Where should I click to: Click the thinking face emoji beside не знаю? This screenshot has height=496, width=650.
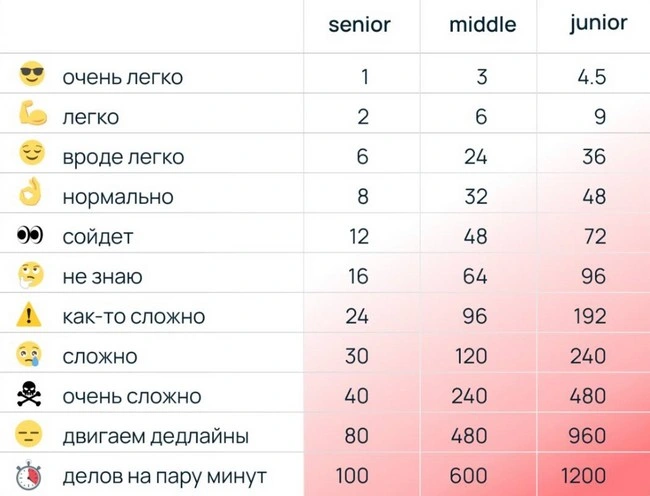32,275
